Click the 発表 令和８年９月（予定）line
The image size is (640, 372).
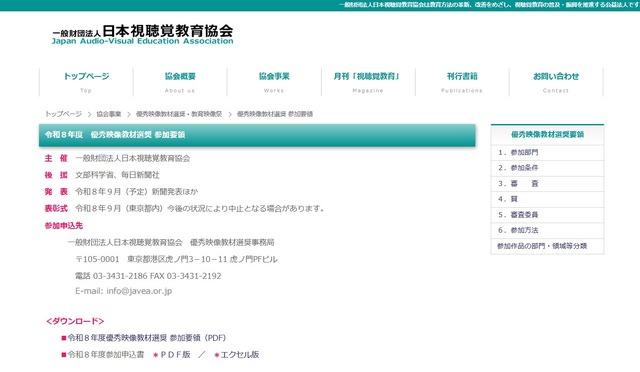(x=121, y=192)
